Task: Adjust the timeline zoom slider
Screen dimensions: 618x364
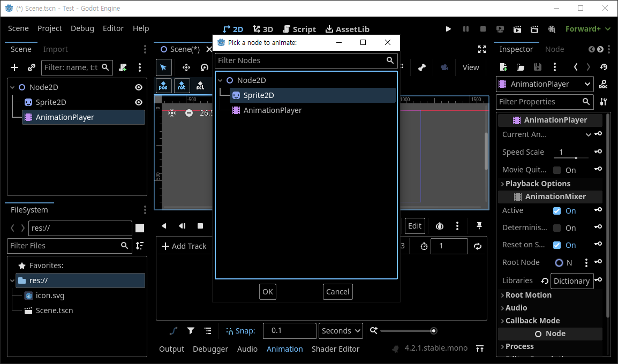Action: 408,331
